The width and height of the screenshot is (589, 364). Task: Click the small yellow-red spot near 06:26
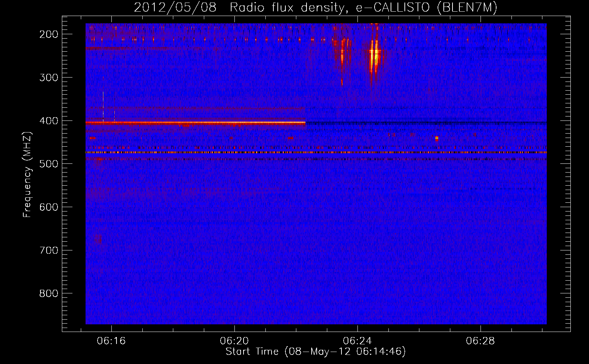click(x=437, y=138)
